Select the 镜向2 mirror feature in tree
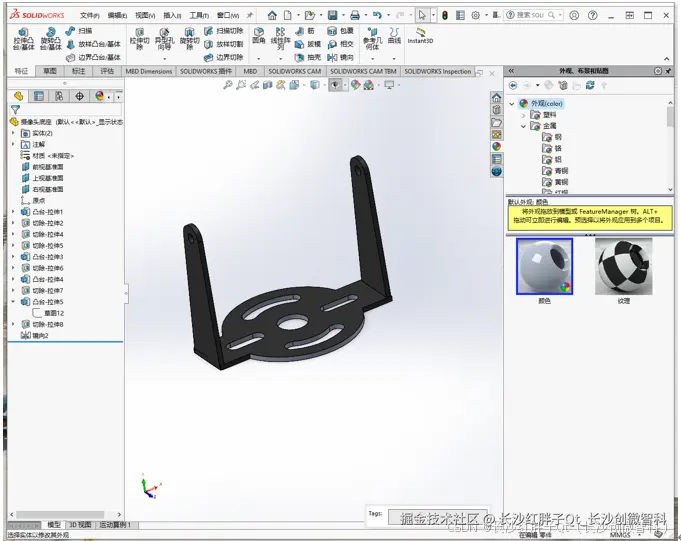Viewport: 681px width, 541px height. (35, 336)
